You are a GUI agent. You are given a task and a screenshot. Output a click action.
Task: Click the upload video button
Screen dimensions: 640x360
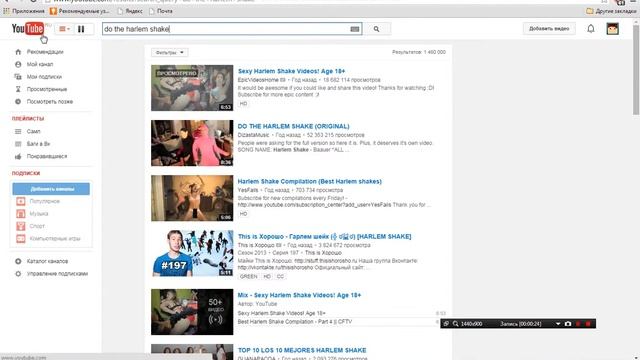(x=549, y=29)
